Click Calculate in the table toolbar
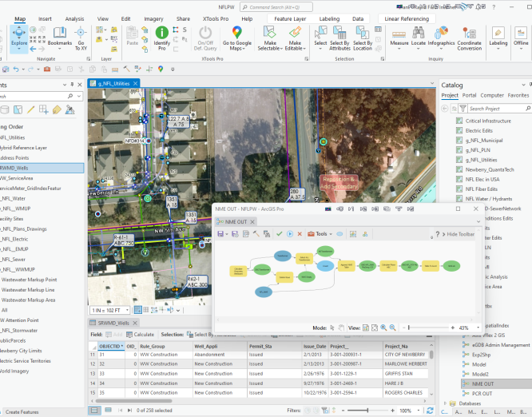 tap(140, 334)
